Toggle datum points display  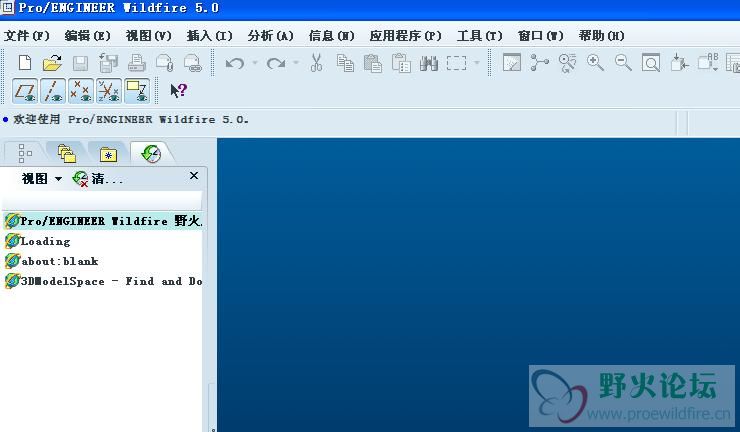81,91
